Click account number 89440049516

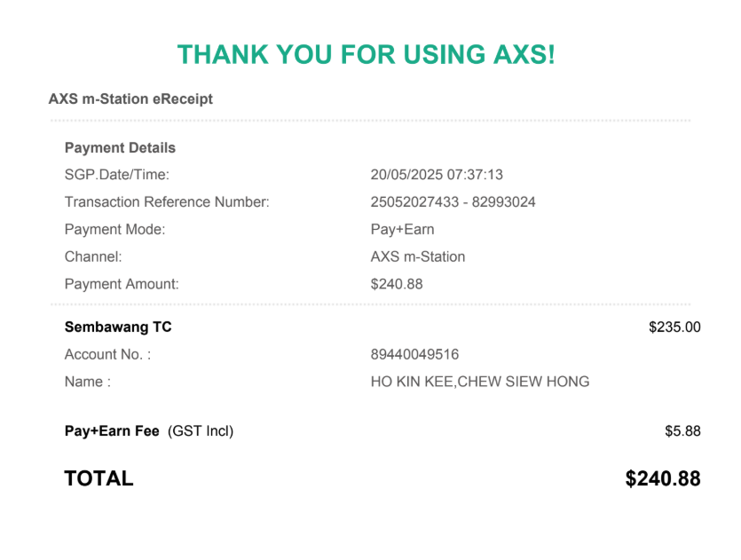coord(414,354)
